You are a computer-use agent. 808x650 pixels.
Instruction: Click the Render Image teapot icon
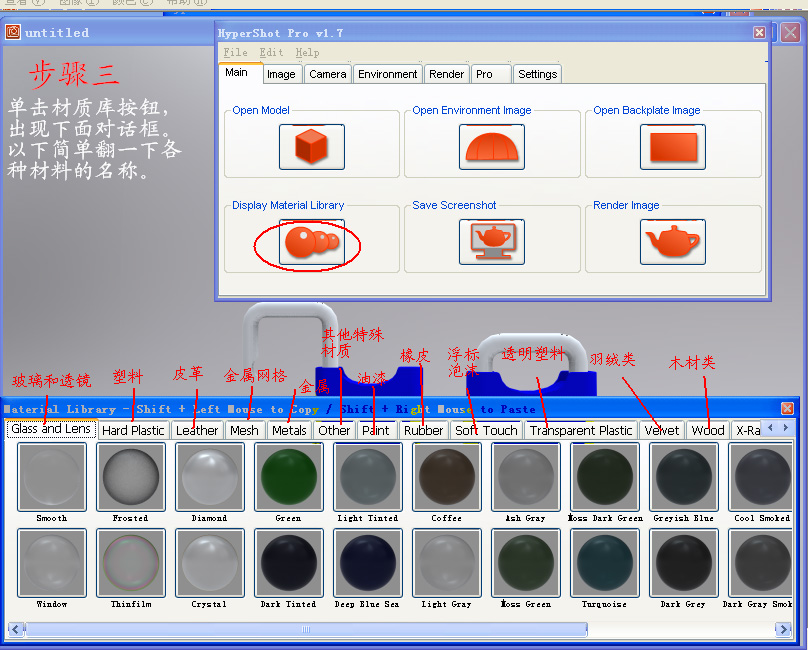point(672,242)
